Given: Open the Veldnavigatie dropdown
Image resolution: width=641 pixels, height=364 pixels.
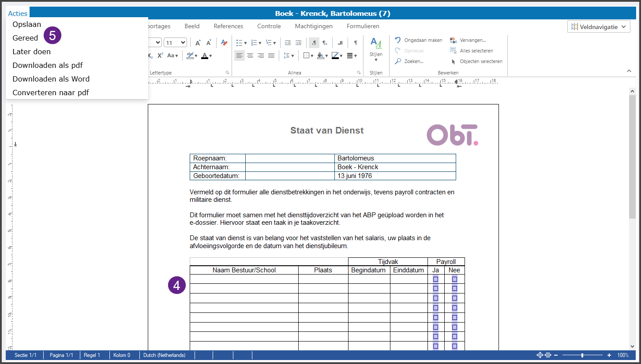Looking at the screenshot, I should 598,27.
